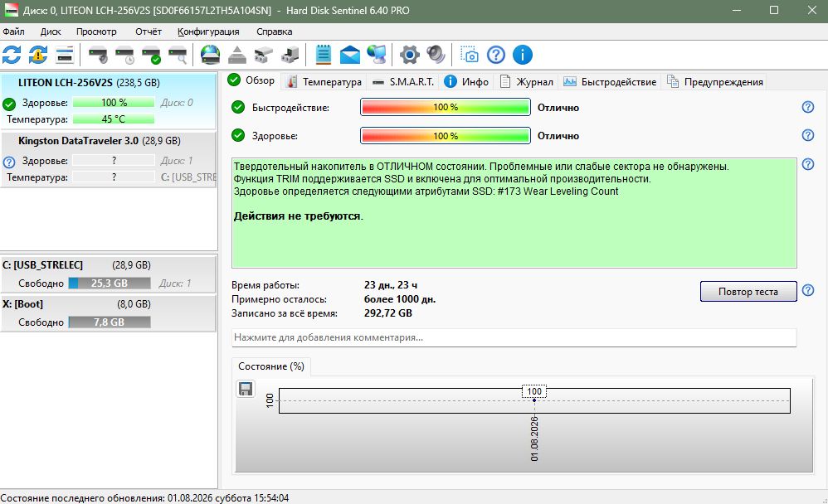Click the help icon beside Здоровье bar
This screenshot has width=828, height=504.
pyautogui.click(x=807, y=135)
